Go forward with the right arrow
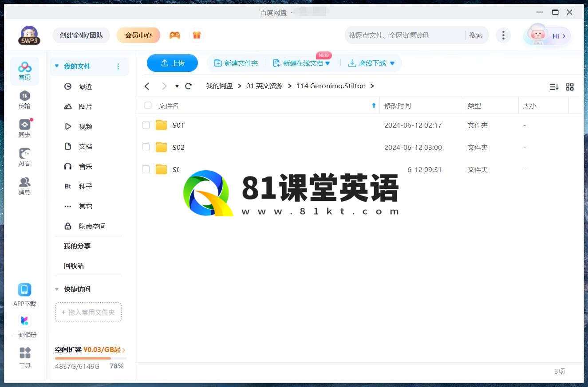 164,86
